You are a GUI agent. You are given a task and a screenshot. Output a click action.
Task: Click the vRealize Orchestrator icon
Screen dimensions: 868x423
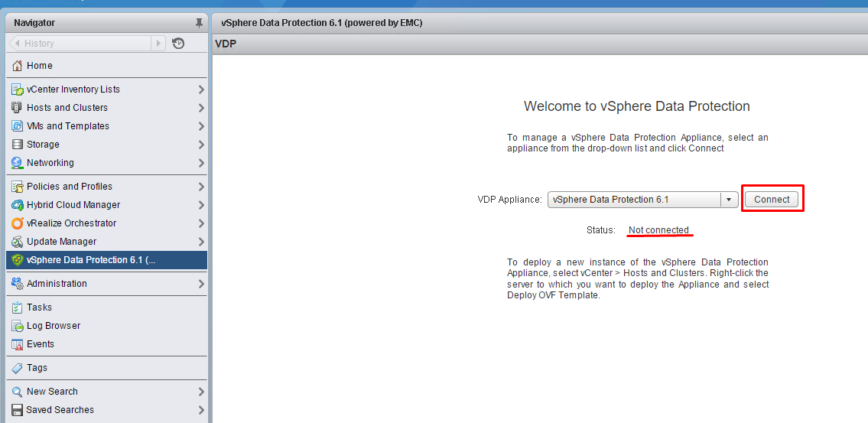[x=17, y=223]
